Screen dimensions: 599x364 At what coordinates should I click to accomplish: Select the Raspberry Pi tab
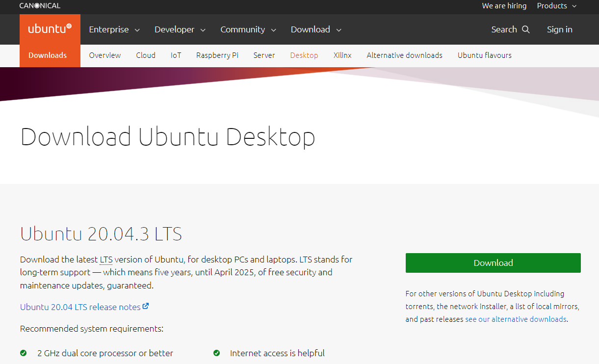[x=217, y=55]
